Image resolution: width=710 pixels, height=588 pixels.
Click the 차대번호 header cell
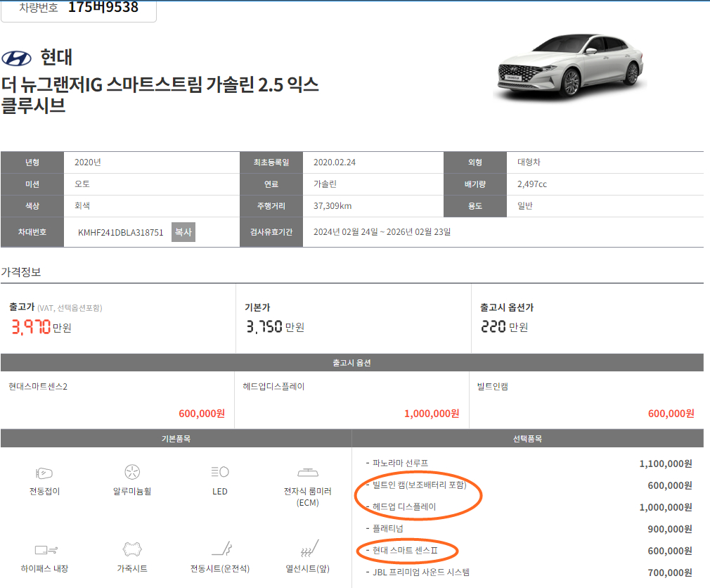[x=32, y=232]
